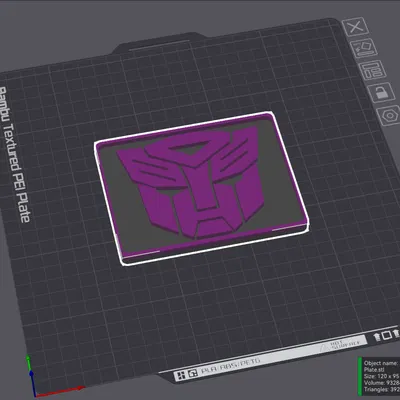
Task: Click the 'Size: 120 x 95' info line
Action: click(381, 376)
